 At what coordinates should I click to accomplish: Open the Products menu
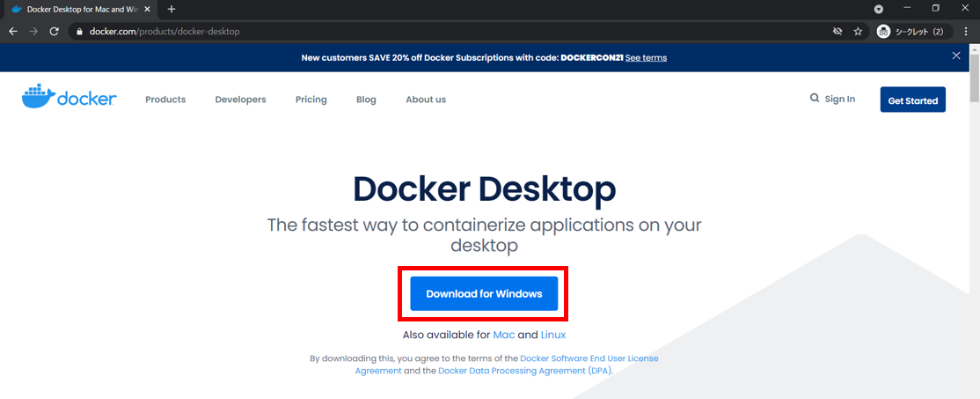click(x=165, y=100)
